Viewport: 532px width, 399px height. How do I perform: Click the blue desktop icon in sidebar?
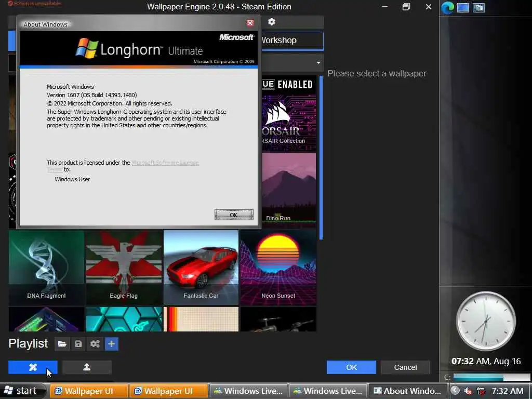(x=463, y=7)
